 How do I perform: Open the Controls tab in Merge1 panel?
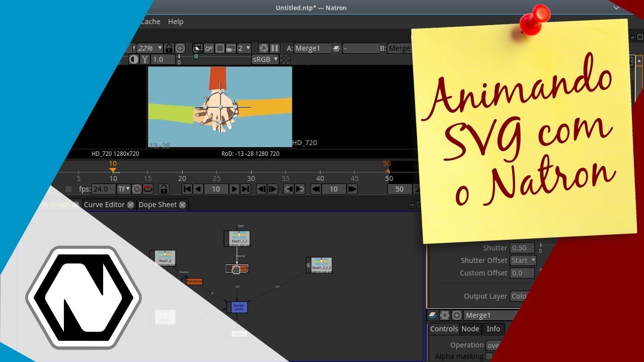tap(444, 329)
